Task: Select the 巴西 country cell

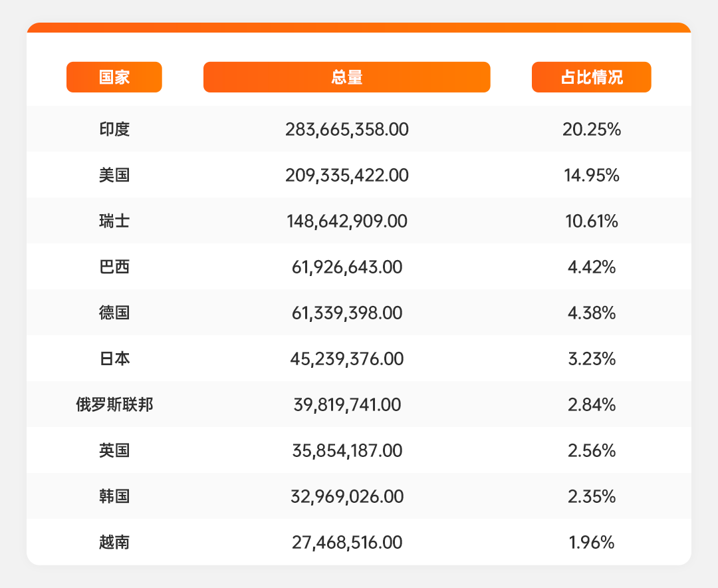Action: (x=114, y=267)
